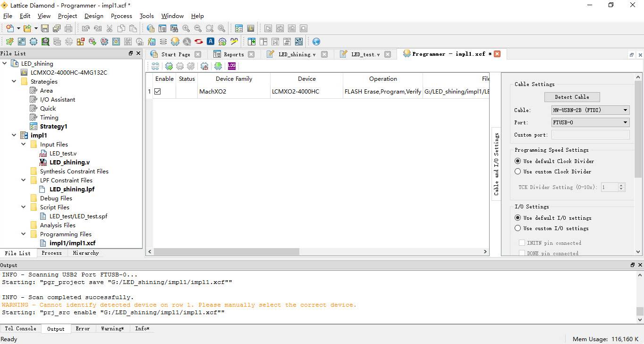Open the Process menu
Image resolution: width=644 pixels, height=344 pixels.
point(121,16)
